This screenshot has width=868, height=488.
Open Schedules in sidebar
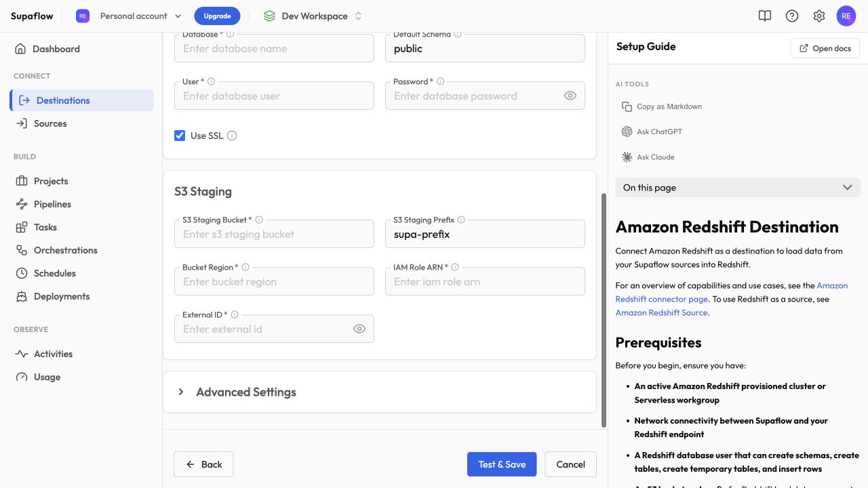(81, 273)
